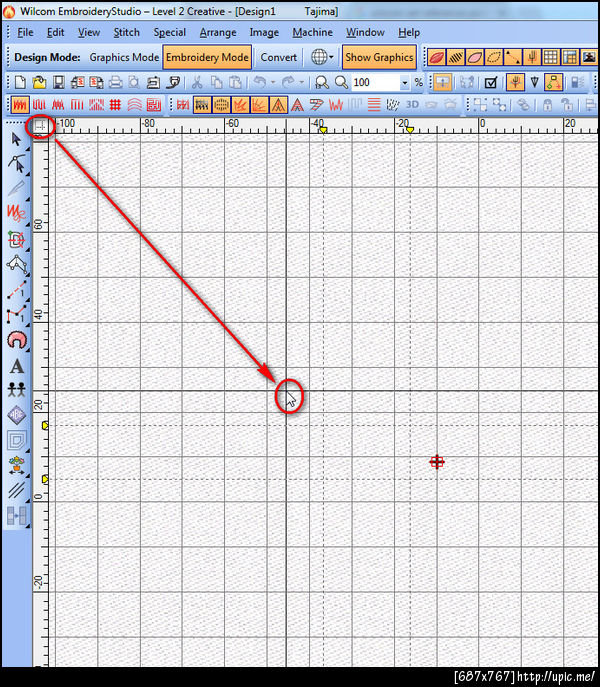This screenshot has width=600, height=687.
Task: Switch to Graphics Mode
Action: (124, 57)
